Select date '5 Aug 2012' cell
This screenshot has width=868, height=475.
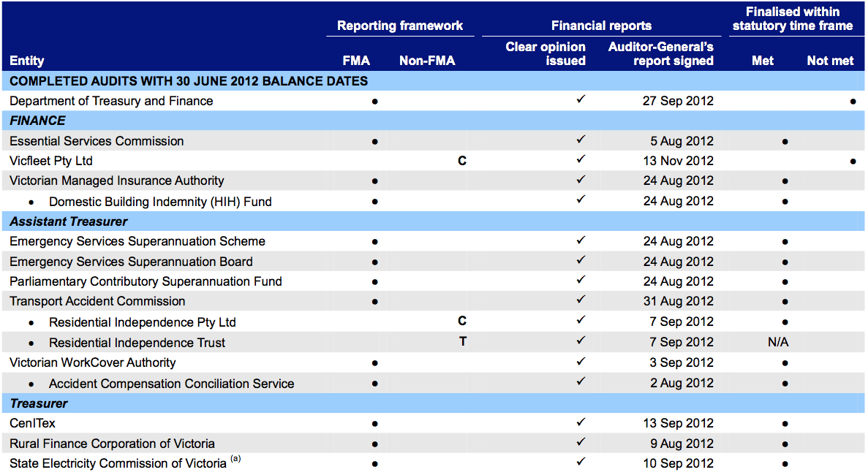tap(682, 141)
